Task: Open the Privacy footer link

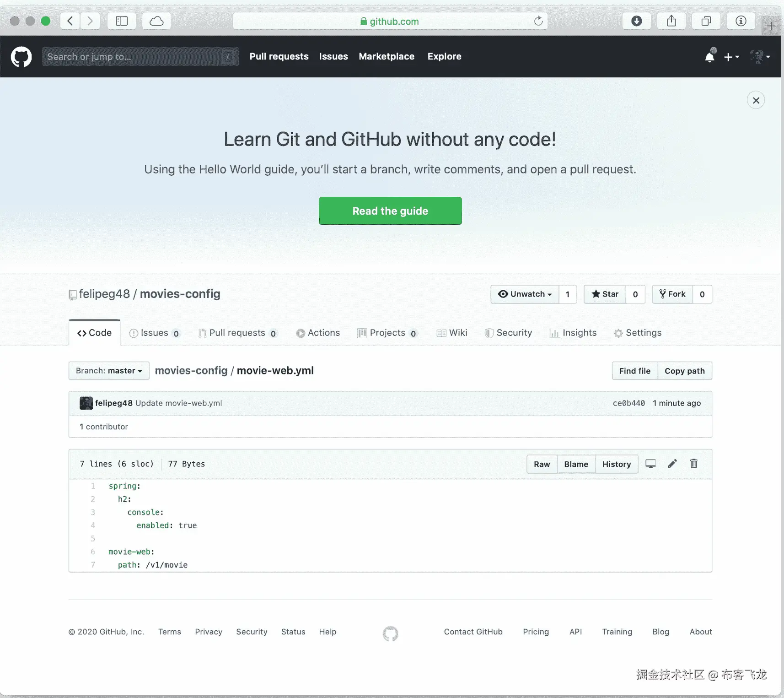Action: tap(209, 632)
